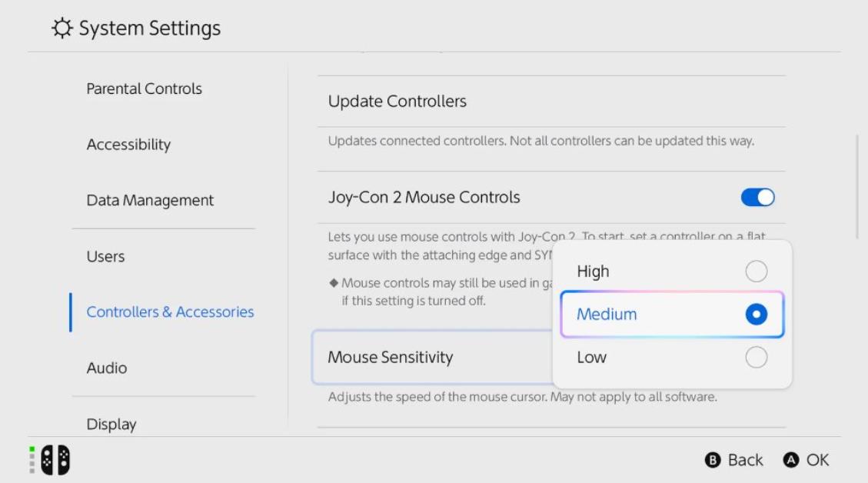Click the Joy-Con controller status icon
Screen dimensions: 868x483
pyautogui.click(x=55, y=460)
